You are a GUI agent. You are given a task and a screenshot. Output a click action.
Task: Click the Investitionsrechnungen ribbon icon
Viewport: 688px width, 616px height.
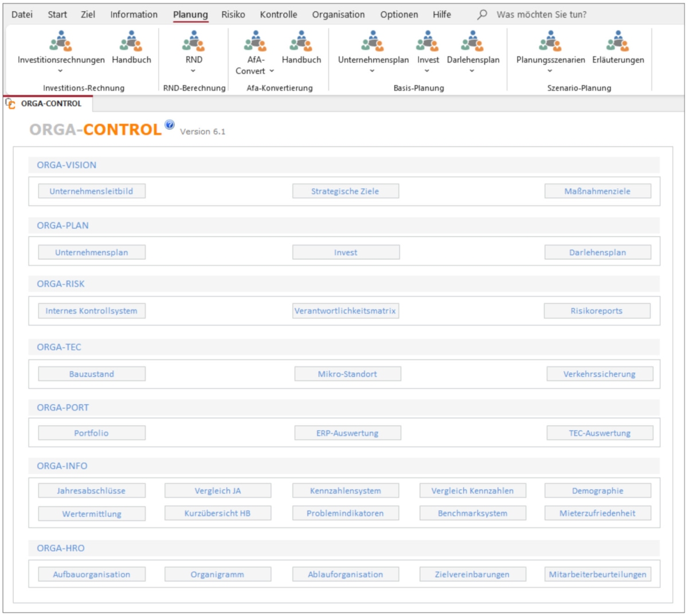coord(61,42)
